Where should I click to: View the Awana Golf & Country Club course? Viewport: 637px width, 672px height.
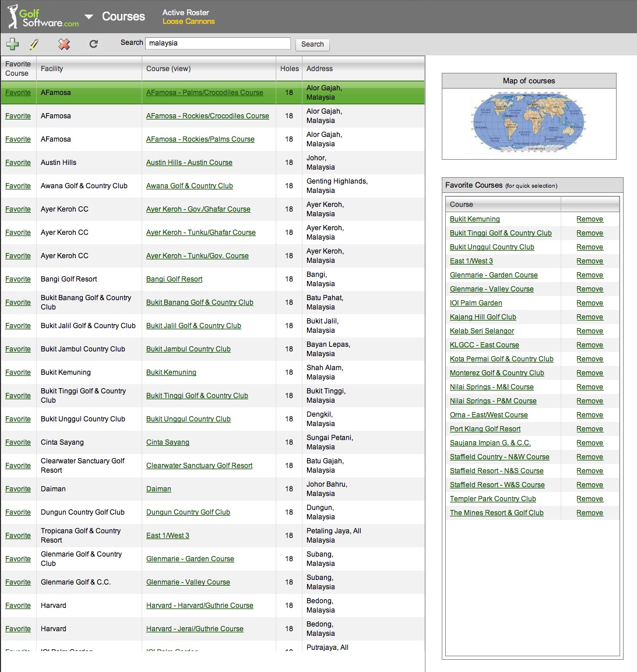[x=189, y=186]
